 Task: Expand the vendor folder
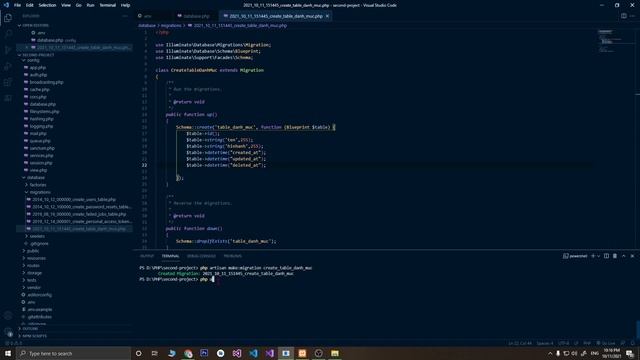coord(33,287)
